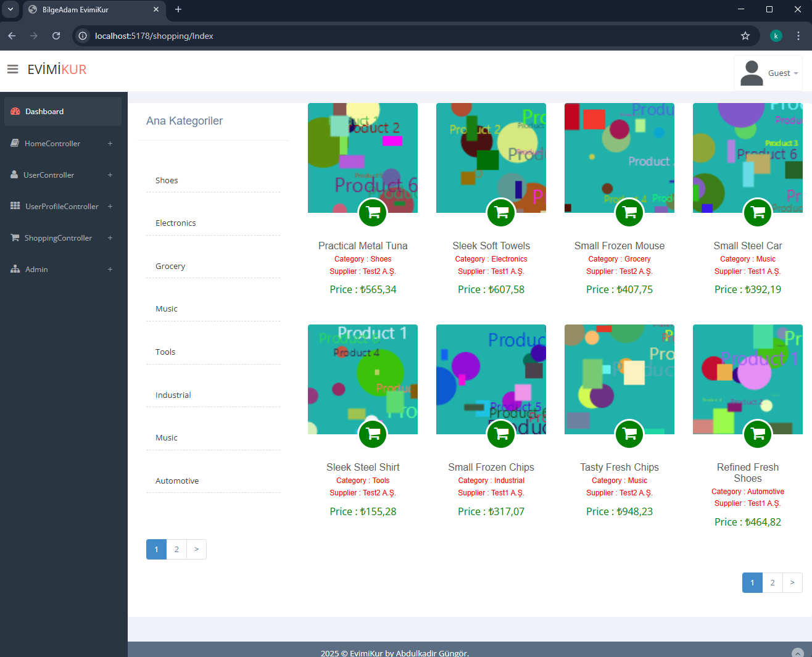Add Practical Metal Tuna to cart

373,213
